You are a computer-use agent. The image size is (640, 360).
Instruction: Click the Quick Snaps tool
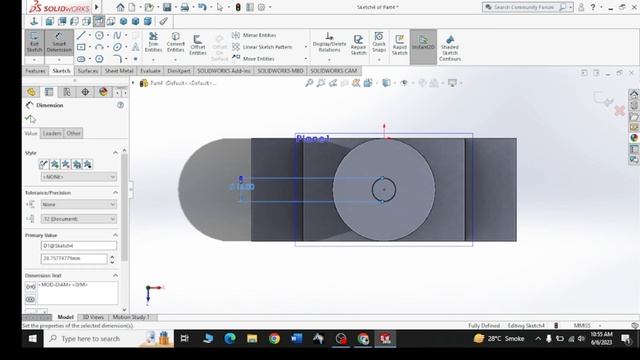tap(379, 42)
